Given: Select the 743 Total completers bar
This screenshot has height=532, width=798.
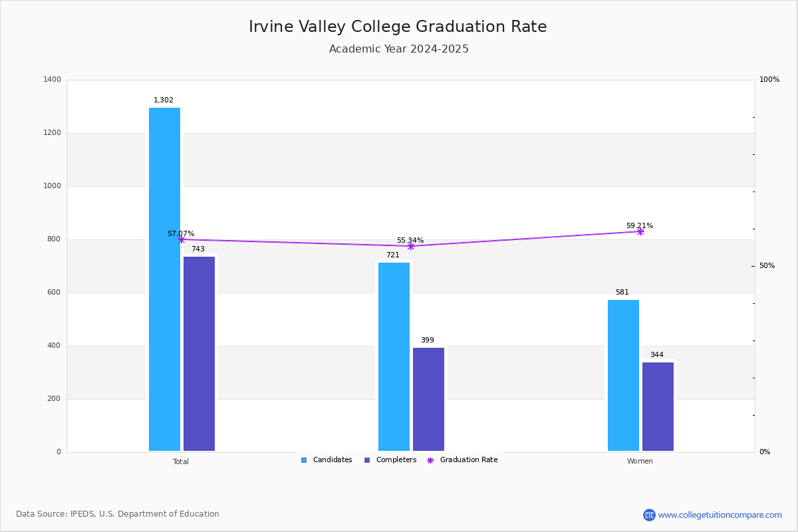Looking at the screenshot, I should 199,354.
